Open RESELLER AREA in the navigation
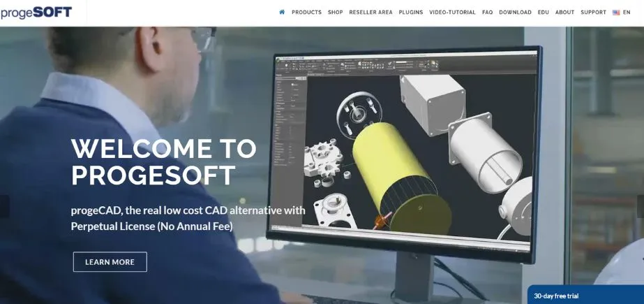Viewport: 644px width, 304px height. click(x=370, y=13)
